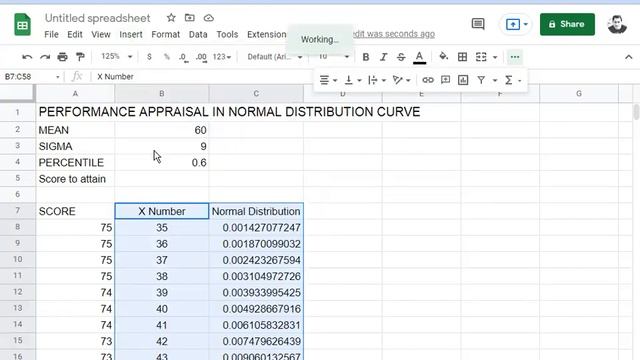Viewport: 640px width, 360px height.
Task: Click the select all corner box
Action: click(x=17, y=93)
